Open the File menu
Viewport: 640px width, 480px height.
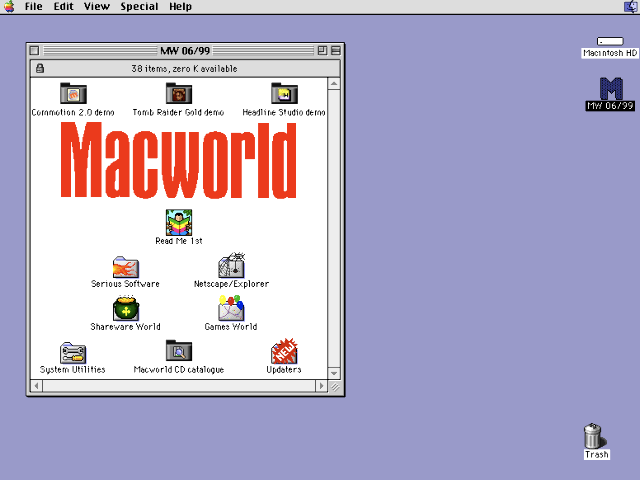point(33,7)
